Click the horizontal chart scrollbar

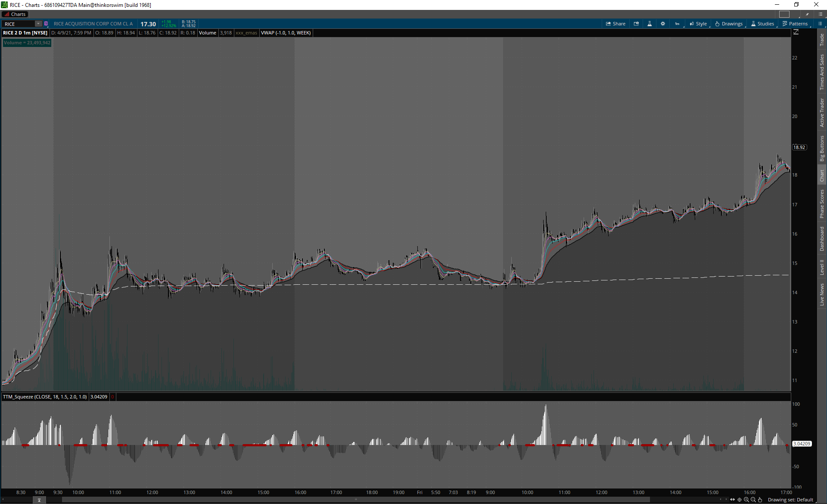point(355,500)
